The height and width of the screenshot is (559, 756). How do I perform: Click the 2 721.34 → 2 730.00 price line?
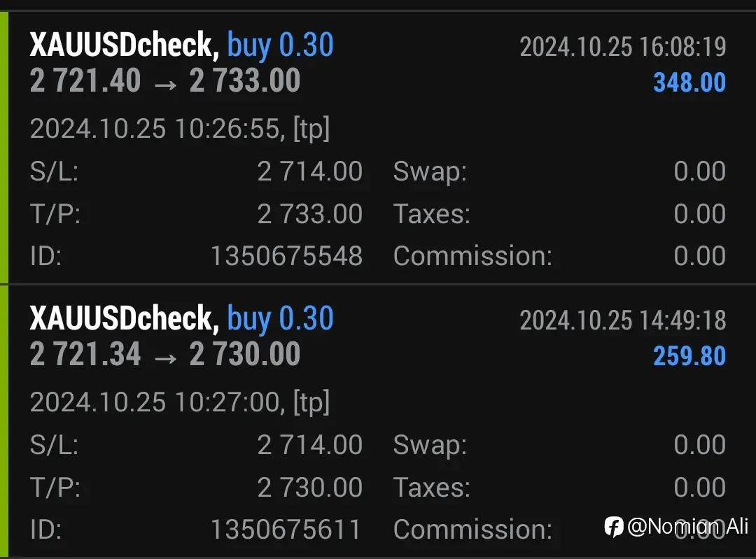(165, 354)
